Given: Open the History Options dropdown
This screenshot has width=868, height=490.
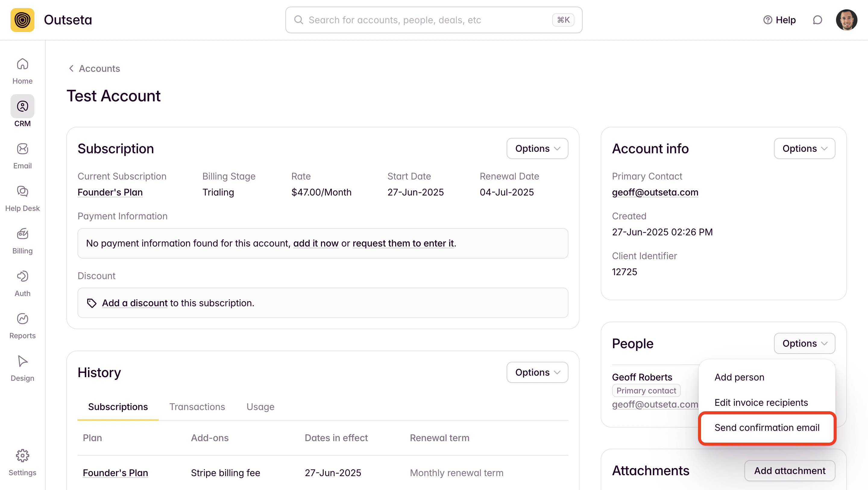Looking at the screenshot, I should (x=537, y=372).
